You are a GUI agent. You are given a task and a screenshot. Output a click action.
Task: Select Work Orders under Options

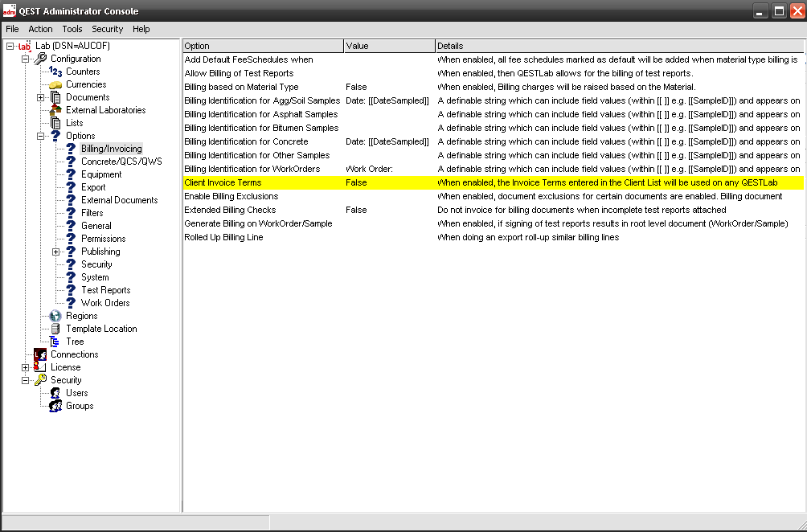(104, 303)
